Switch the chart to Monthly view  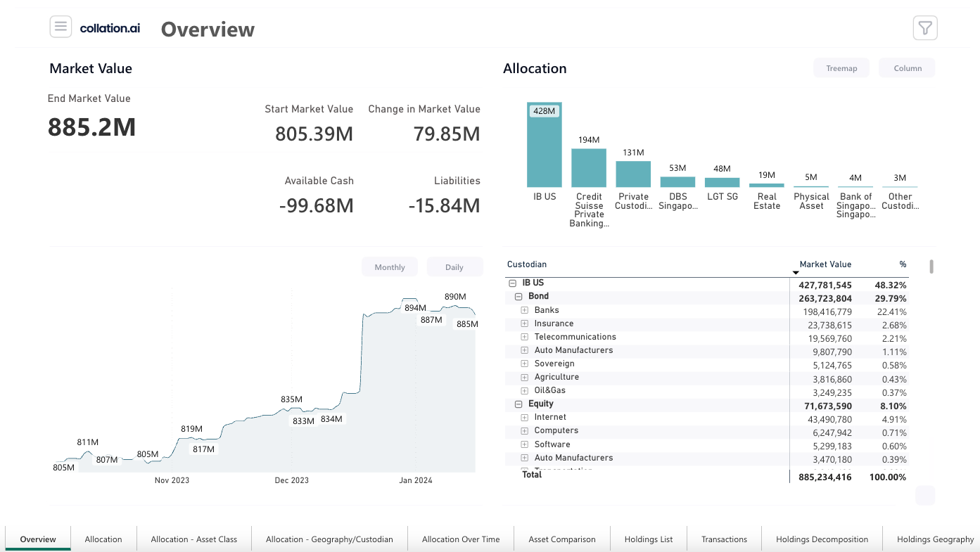pyautogui.click(x=389, y=267)
